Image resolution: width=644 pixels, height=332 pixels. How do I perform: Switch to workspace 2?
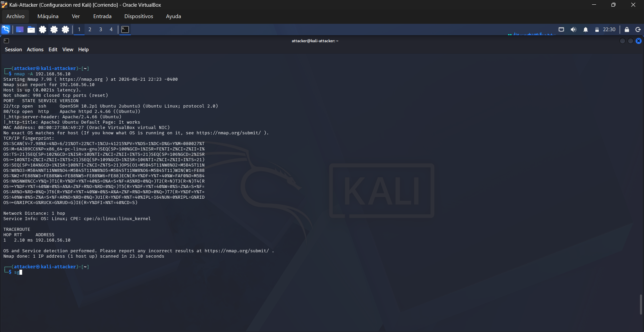pyautogui.click(x=90, y=29)
